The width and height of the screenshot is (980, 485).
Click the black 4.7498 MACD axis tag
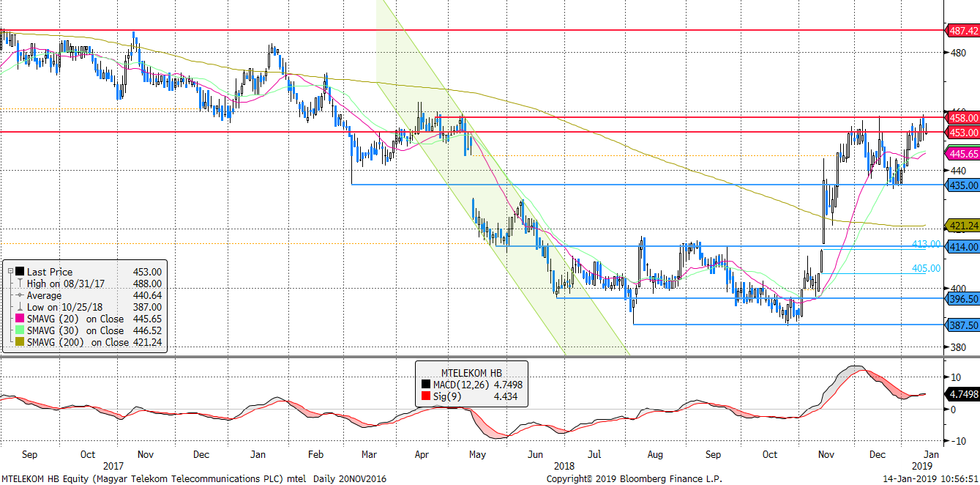coord(962,393)
